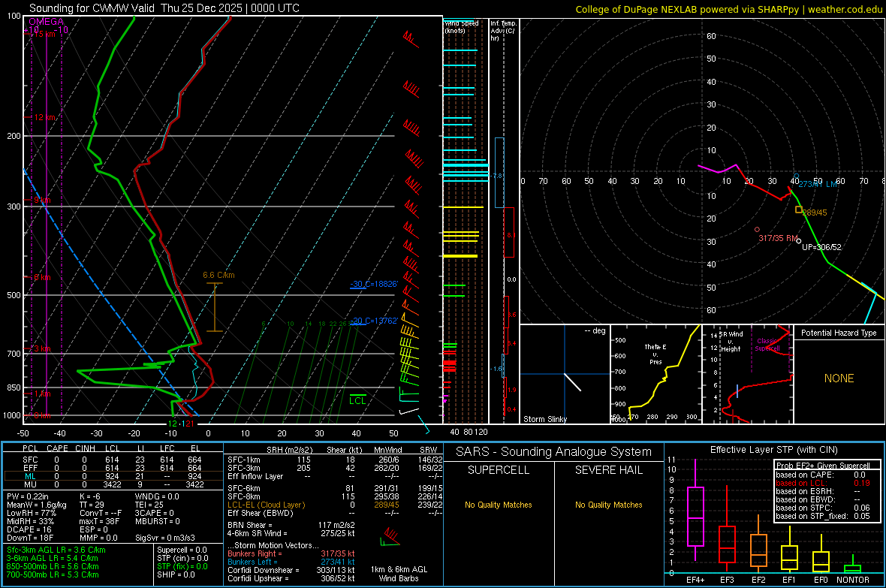Click the green LCL marker label
This screenshot has width=886, height=588.
point(357,401)
